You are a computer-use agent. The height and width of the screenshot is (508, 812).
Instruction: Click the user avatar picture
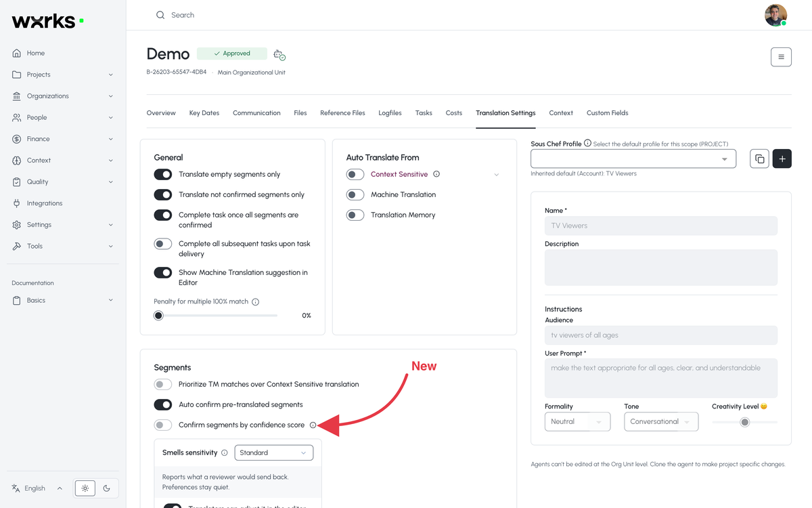click(775, 15)
